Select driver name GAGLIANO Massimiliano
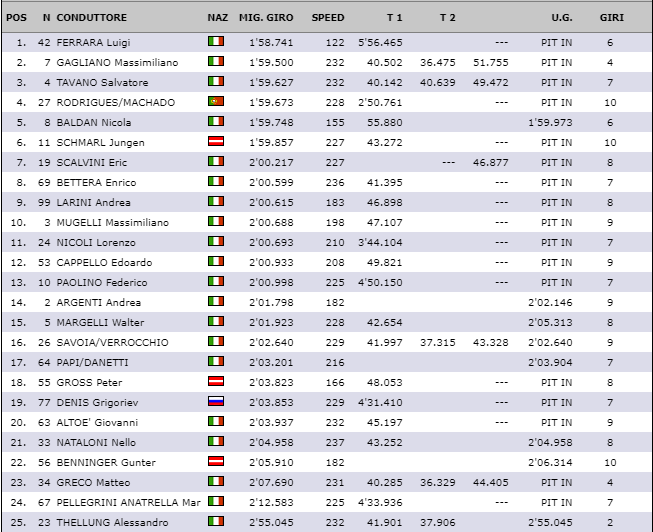Image resolution: width=653 pixels, height=532 pixels. click(x=117, y=62)
